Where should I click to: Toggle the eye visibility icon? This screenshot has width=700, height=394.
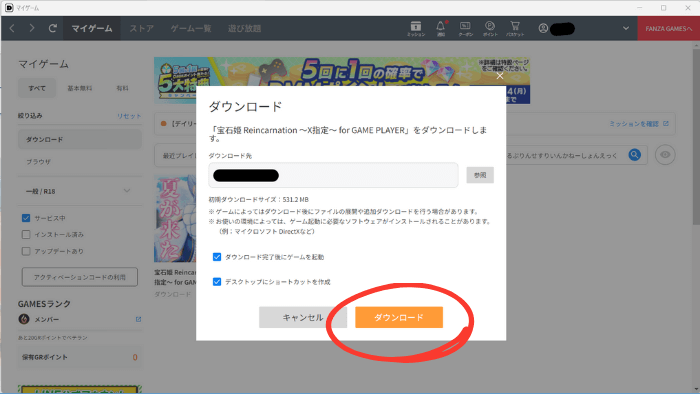pos(665,155)
